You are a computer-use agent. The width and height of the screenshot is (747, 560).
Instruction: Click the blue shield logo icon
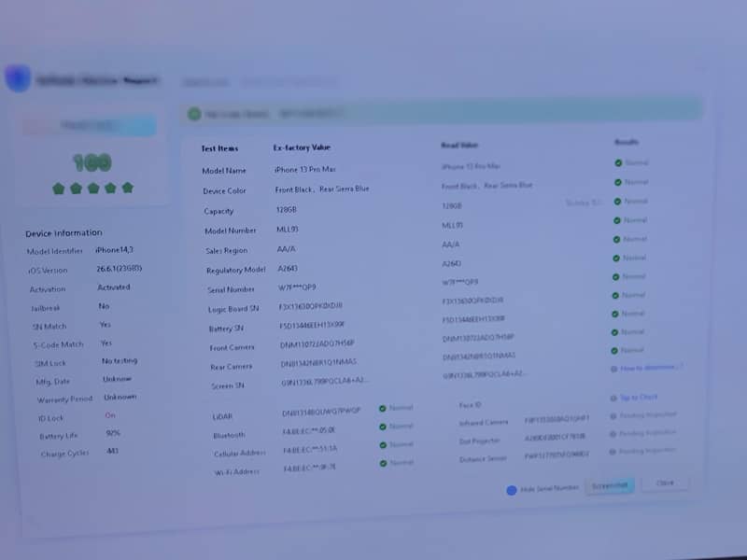[x=18, y=78]
